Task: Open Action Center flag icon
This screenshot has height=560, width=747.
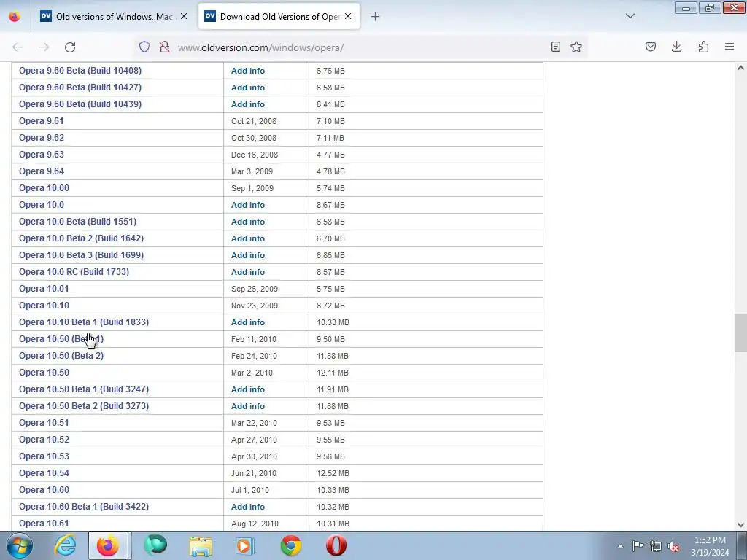Action: pos(638,546)
